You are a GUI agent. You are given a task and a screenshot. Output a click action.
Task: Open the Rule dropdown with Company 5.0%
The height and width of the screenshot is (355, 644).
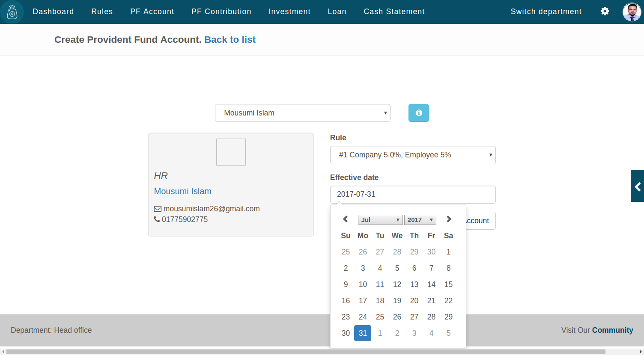412,155
